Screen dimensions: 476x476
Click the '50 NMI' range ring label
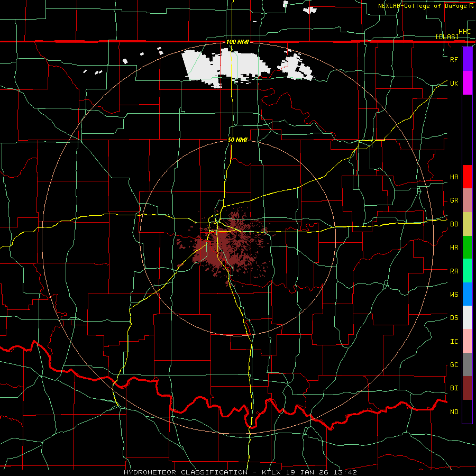point(237,140)
